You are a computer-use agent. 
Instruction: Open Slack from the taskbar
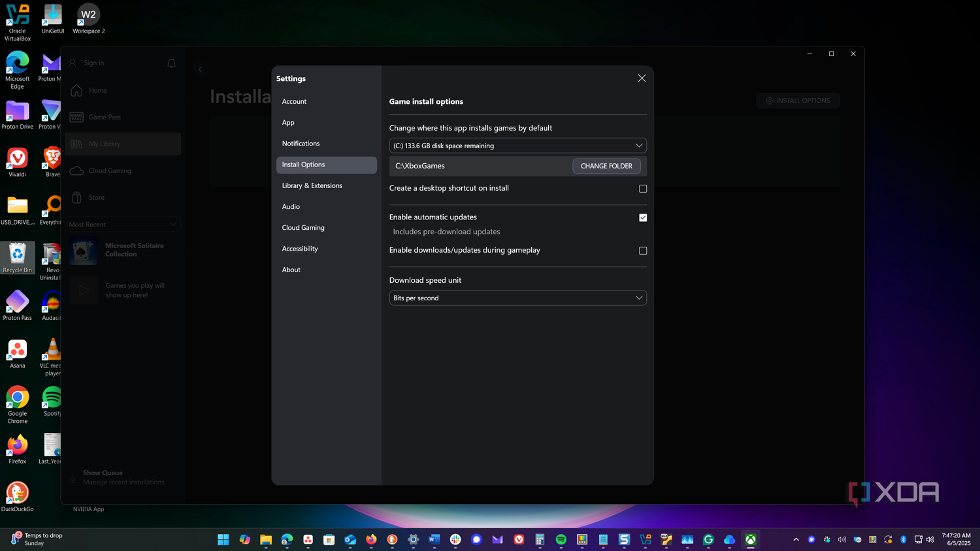point(455,539)
